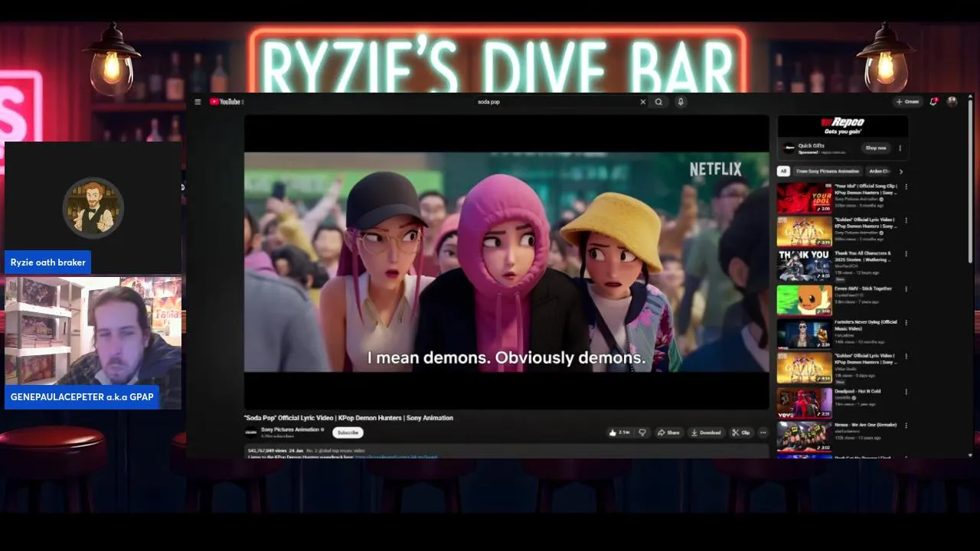Subscribe to Sony Pictures Animation
The width and height of the screenshot is (980, 551).
pos(348,432)
